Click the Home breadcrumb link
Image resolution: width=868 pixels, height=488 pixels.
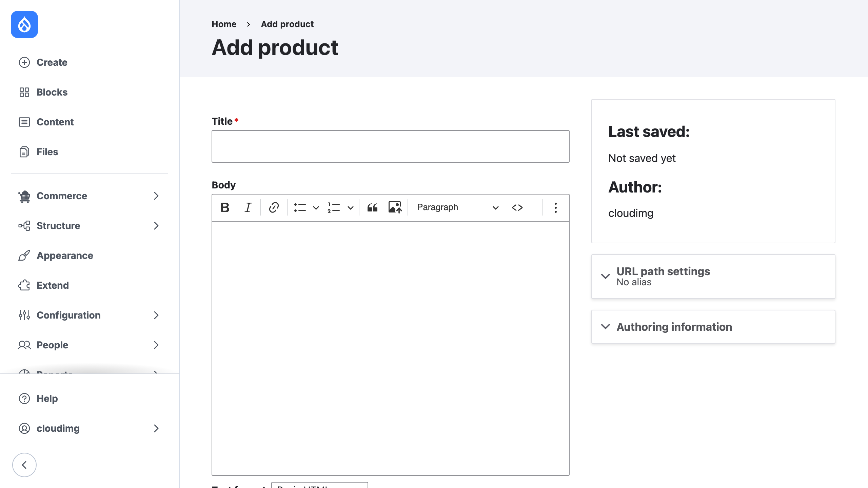pyautogui.click(x=224, y=24)
